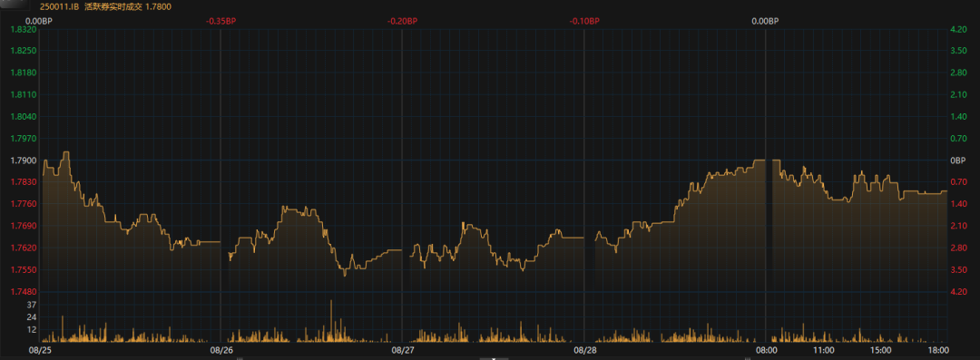Click the -0.10BP change label above the chart
Image resolution: width=980 pixels, height=360 pixels.
(x=583, y=21)
